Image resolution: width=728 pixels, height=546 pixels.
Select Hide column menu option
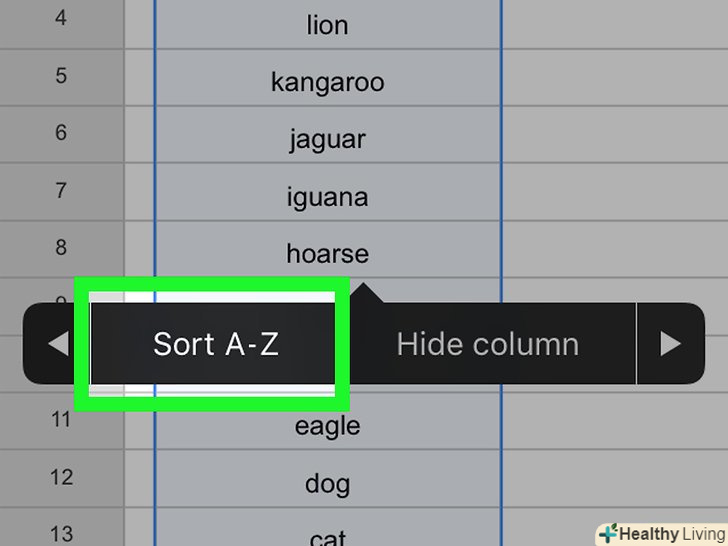[x=487, y=344]
